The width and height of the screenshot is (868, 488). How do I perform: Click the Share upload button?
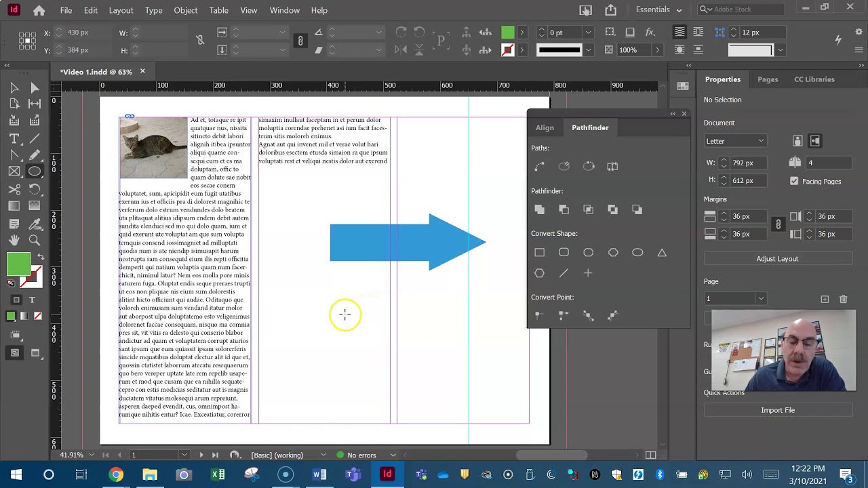click(x=611, y=10)
